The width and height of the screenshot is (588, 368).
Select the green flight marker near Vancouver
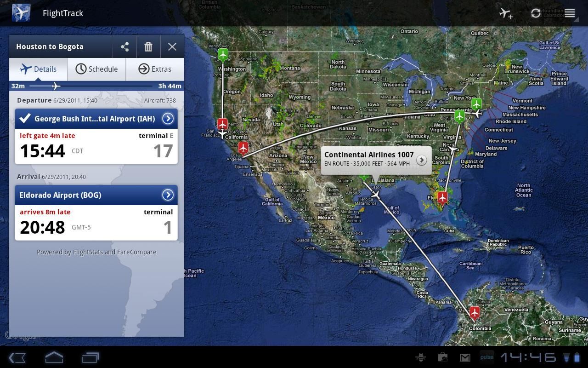[x=222, y=54]
